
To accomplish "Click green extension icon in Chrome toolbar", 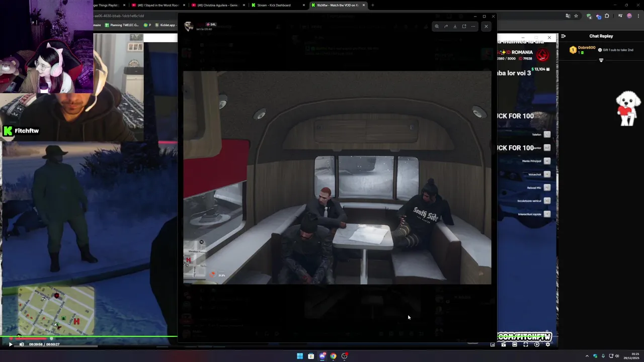I will pyautogui.click(x=589, y=16).
